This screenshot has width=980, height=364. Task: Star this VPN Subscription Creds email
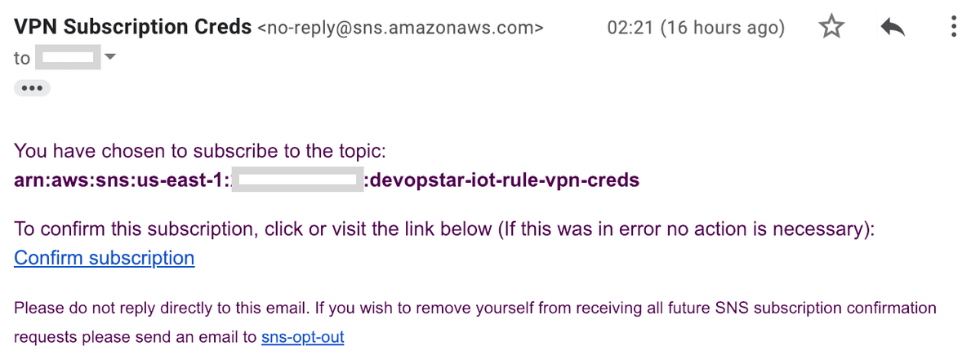tap(831, 28)
